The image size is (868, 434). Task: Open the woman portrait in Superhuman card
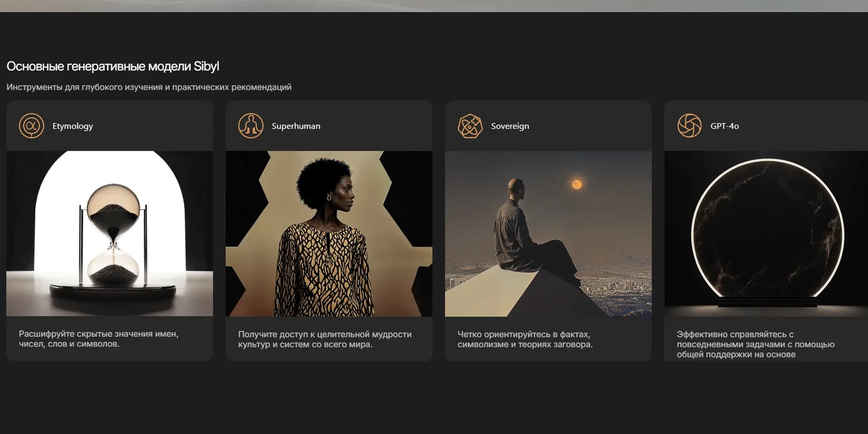pyautogui.click(x=329, y=234)
